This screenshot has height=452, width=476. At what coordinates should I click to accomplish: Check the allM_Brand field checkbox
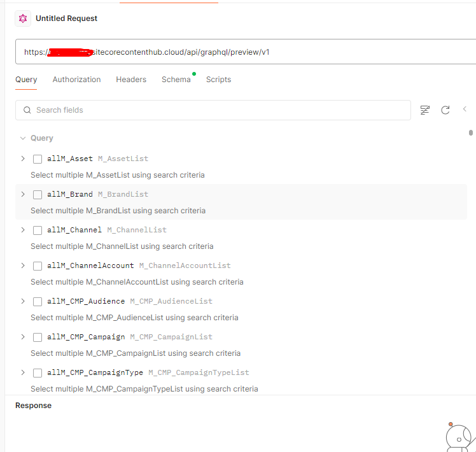coord(38,194)
